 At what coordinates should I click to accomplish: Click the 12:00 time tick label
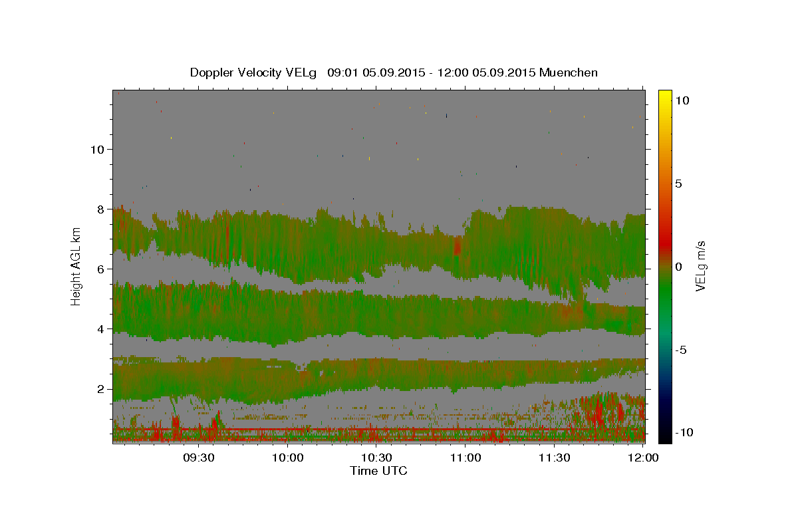[643, 458]
